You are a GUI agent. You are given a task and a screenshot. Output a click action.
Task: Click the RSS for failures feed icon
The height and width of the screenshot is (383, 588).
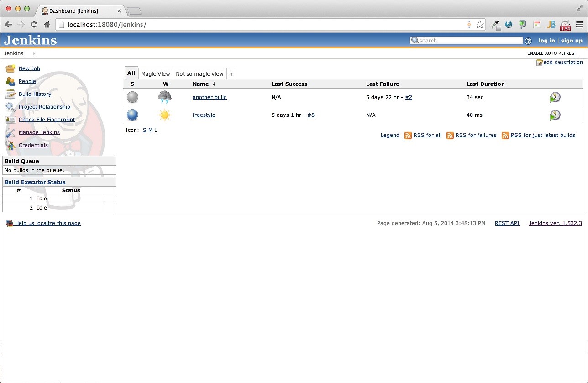(x=450, y=136)
